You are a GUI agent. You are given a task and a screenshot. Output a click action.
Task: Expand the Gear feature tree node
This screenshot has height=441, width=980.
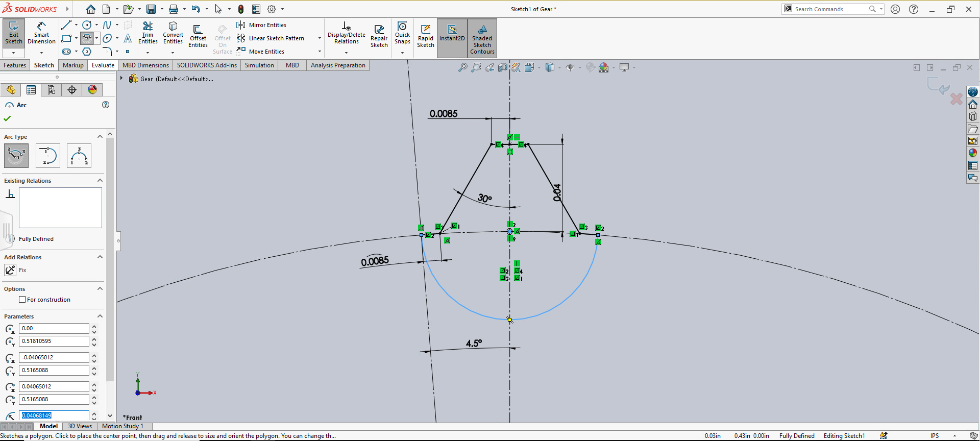click(x=121, y=79)
